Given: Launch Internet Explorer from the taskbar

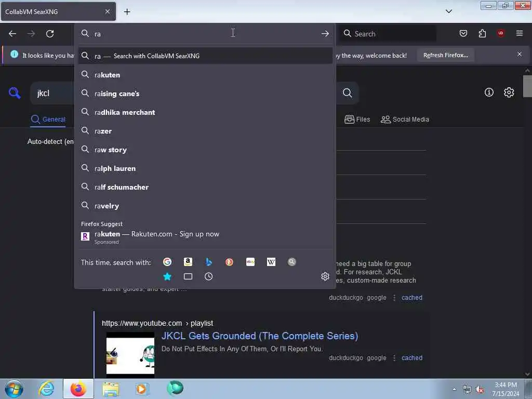Looking at the screenshot, I should (x=46, y=389).
